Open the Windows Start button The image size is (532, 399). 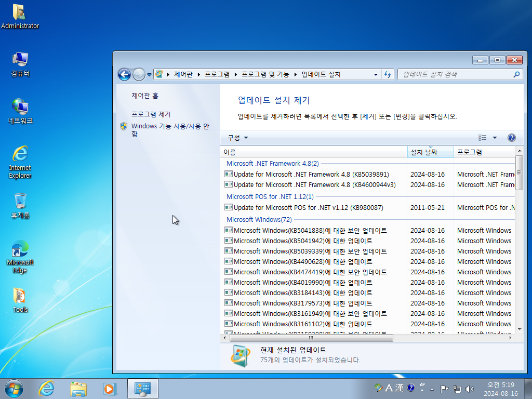14,389
